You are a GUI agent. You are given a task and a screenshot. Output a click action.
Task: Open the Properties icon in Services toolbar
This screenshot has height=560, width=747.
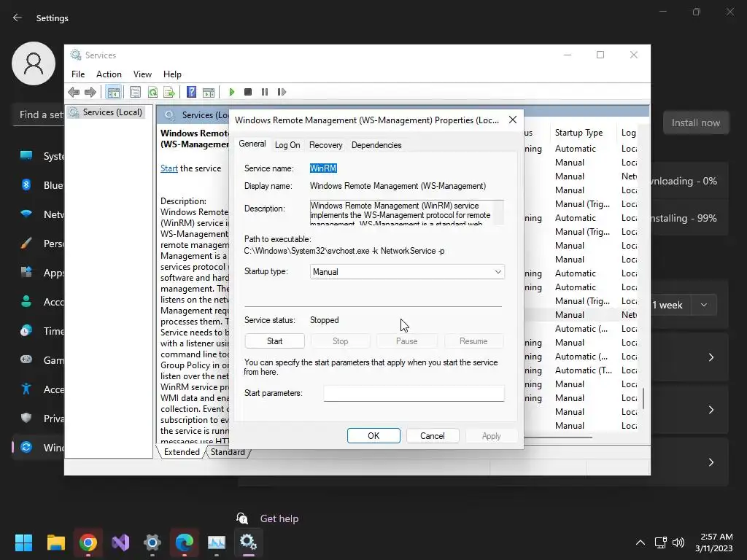[x=135, y=92]
